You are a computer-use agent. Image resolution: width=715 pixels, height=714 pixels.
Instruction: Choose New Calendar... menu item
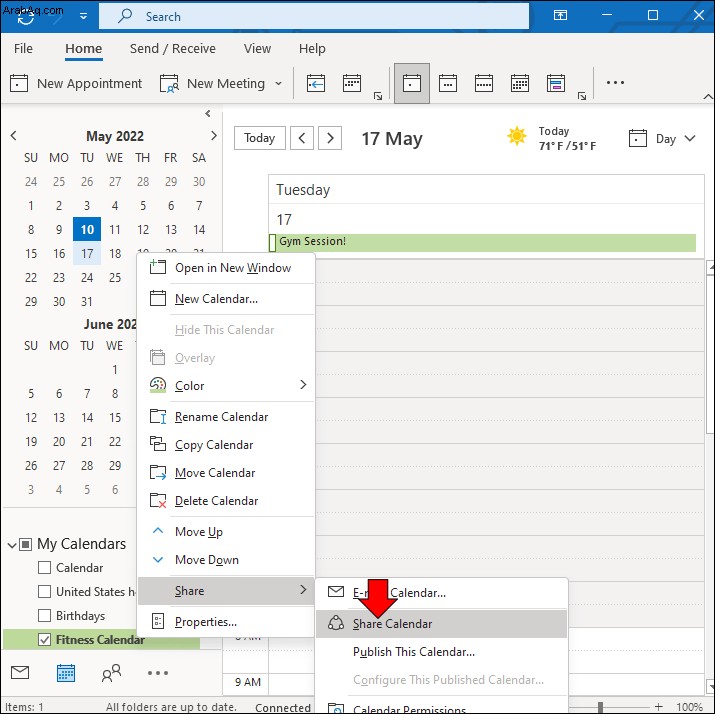226,299
